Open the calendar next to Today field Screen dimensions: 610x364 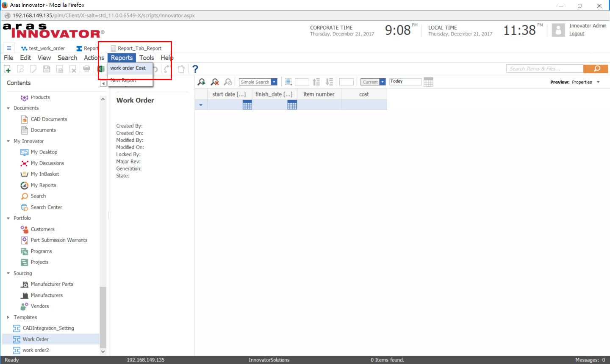428,82
